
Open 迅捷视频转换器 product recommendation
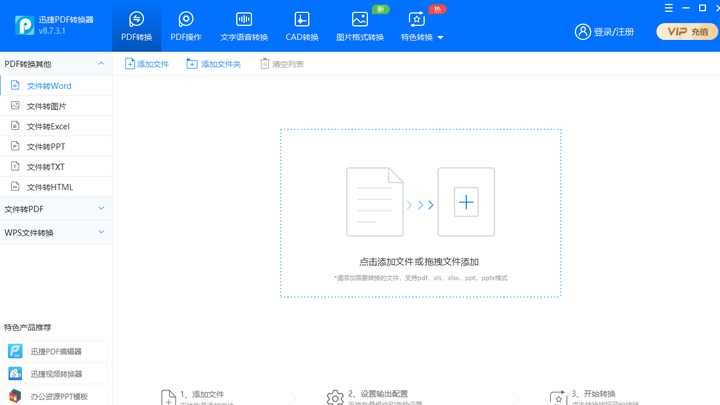pyautogui.click(x=56, y=374)
